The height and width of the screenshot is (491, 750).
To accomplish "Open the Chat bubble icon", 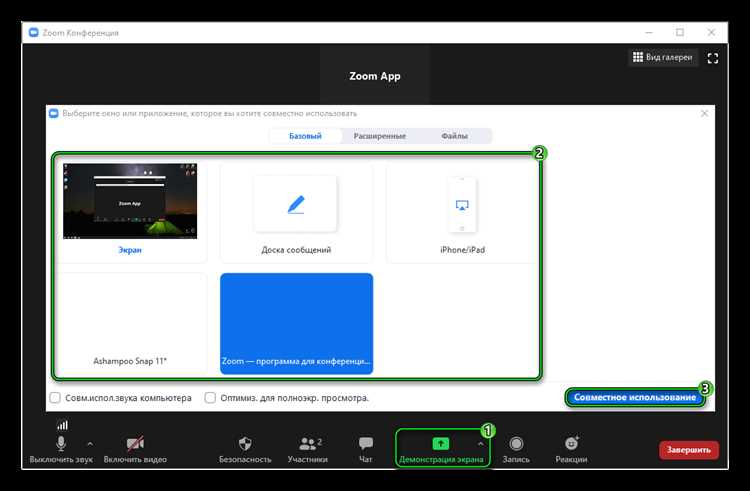I will pos(365,443).
